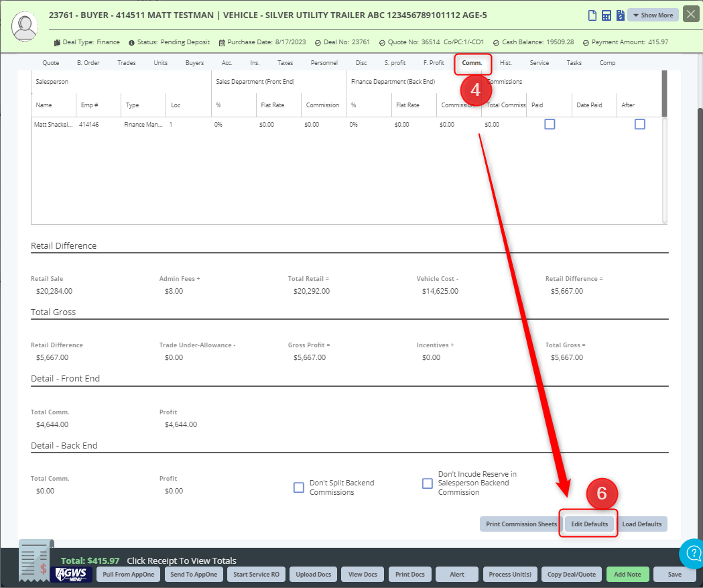Click check icon beside Cash Balance

click(497, 43)
